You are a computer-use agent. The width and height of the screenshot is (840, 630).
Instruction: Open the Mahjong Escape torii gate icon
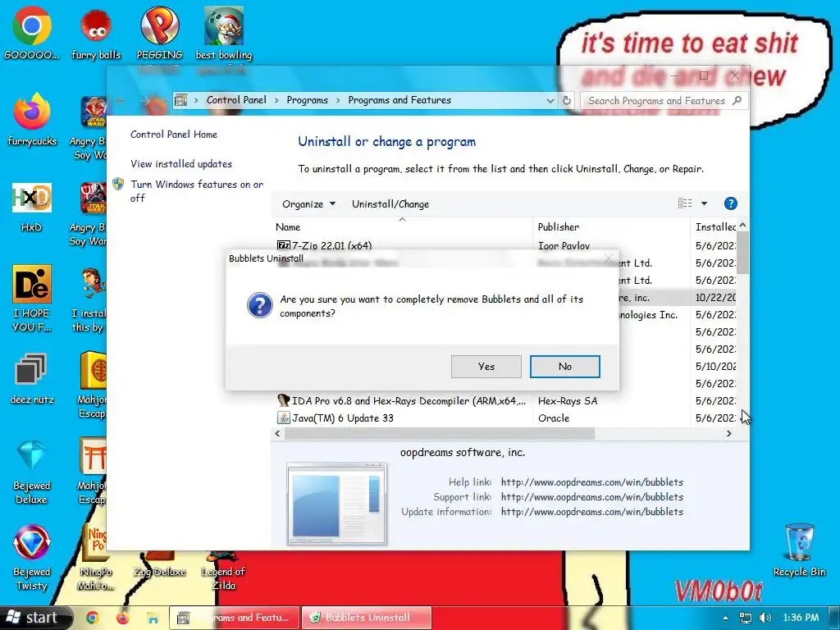click(92, 472)
